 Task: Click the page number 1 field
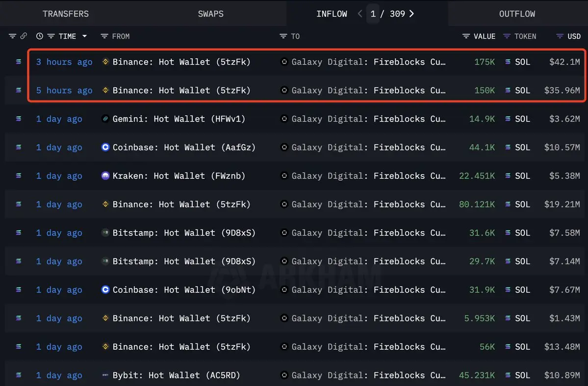tap(373, 14)
